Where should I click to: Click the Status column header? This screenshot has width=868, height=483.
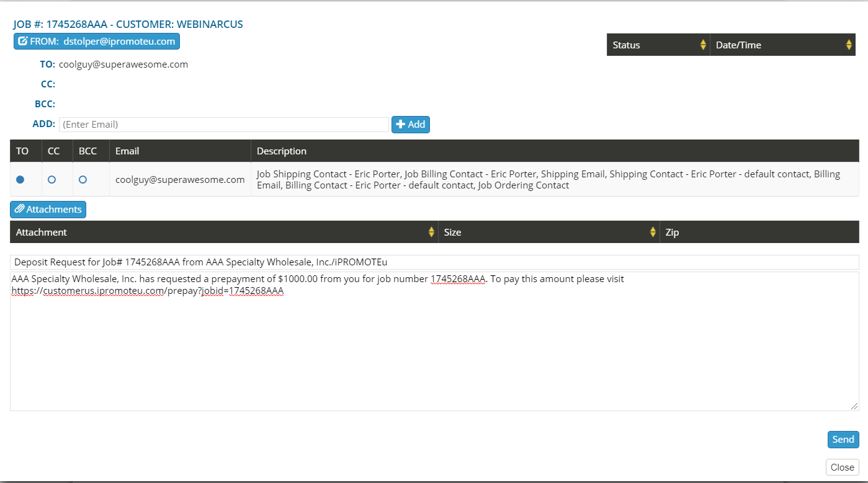click(x=627, y=45)
